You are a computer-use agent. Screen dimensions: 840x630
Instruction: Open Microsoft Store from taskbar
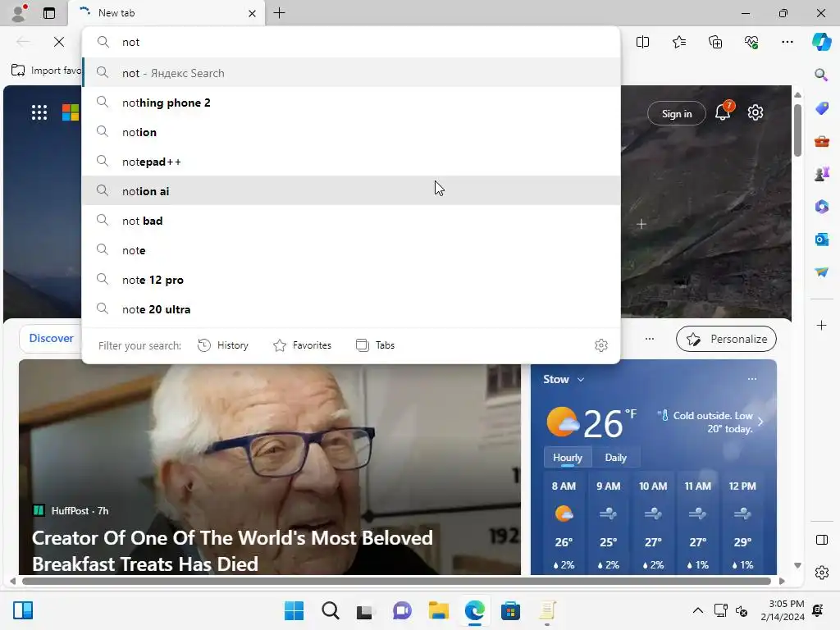[510, 610]
